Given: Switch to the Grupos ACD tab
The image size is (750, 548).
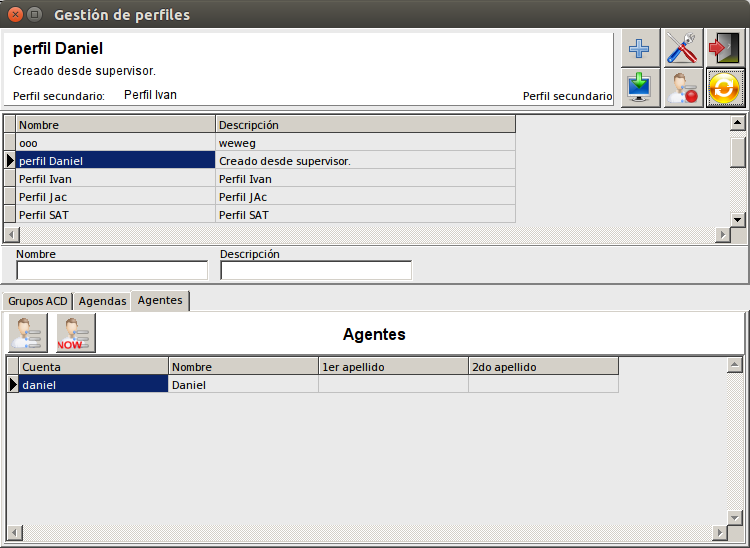Looking at the screenshot, I should [37, 301].
